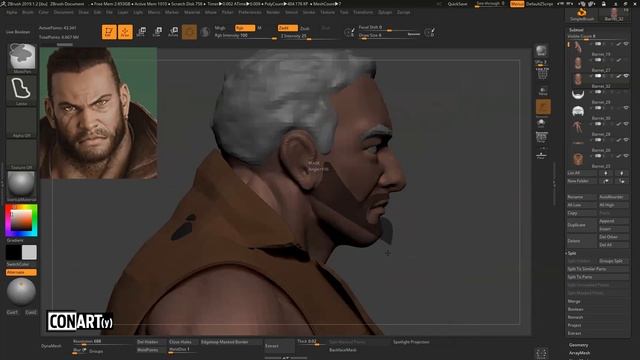This screenshot has width=640, height=360.
Task: Open the Render menu
Action: [273, 12]
